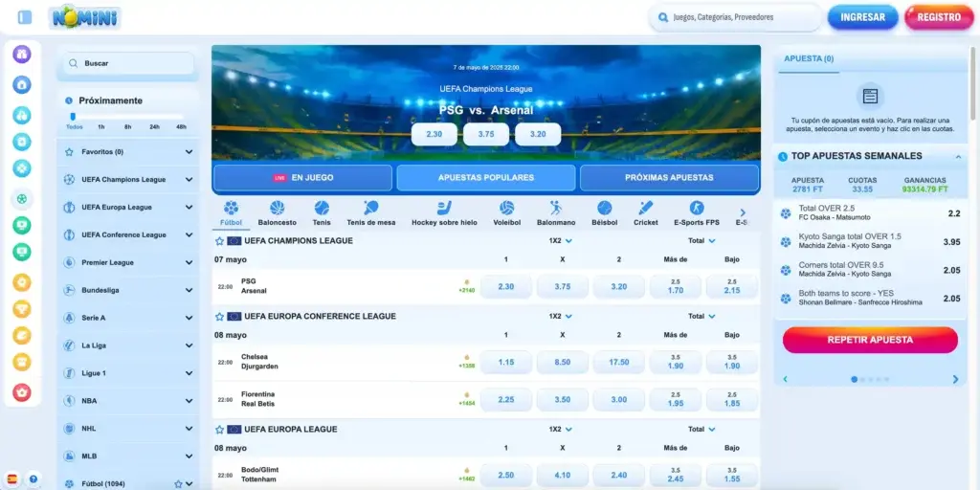Favorite UEFA Europa League section with star
The width and height of the screenshot is (980, 490).
[219, 430]
